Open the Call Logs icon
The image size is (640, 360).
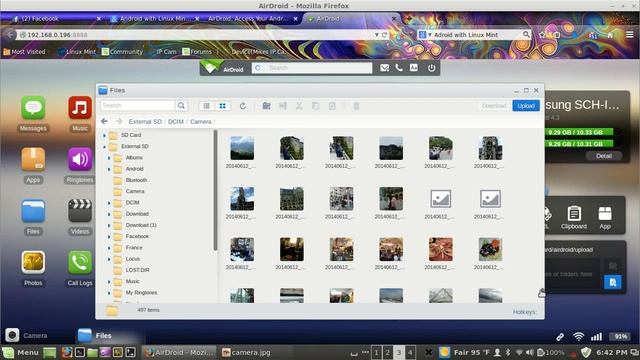pos(80,262)
